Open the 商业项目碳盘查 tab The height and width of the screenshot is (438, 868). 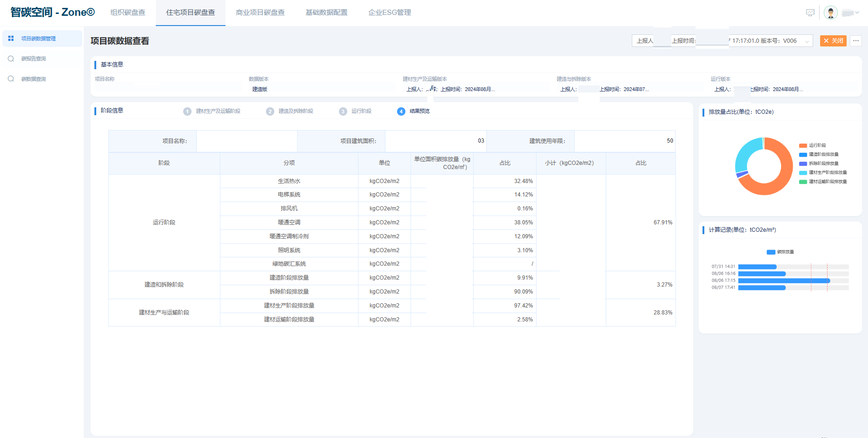pos(260,13)
